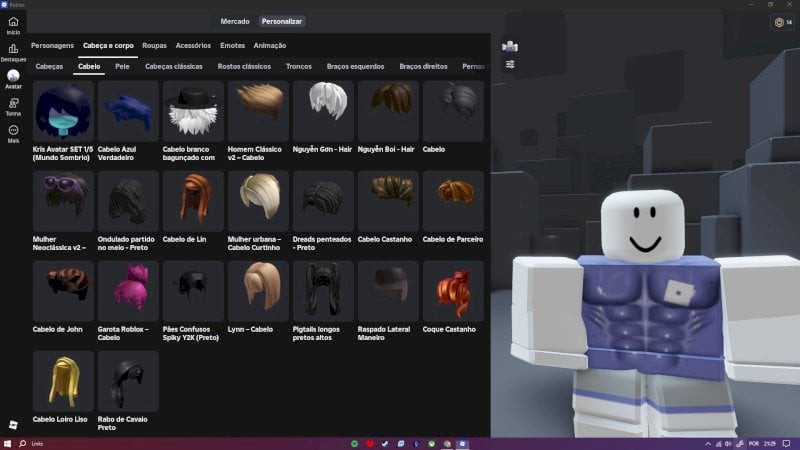The image size is (800, 450).
Task: Equip Cabelo de John thumbnail
Action: (63, 291)
